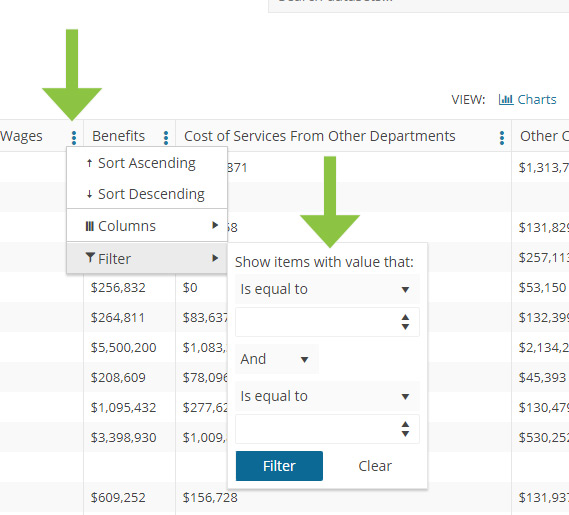Click the Charts bar-chart icon

(506, 99)
